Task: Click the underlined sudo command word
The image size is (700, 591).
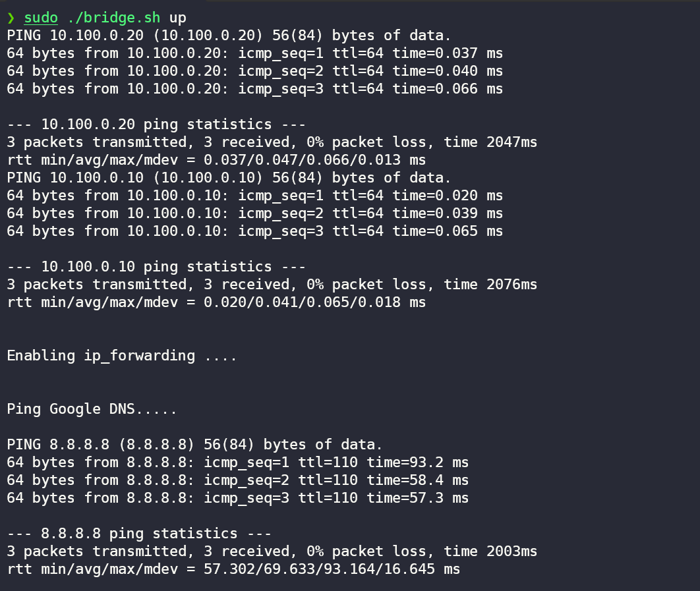Action: [x=41, y=18]
